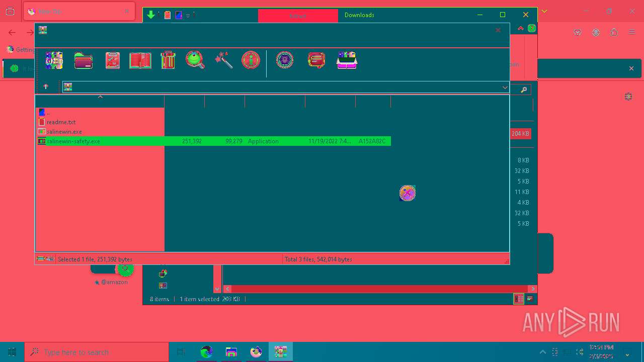Switch Explorer to details view
Image resolution: width=644 pixels, height=362 pixels.
click(x=519, y=299)
